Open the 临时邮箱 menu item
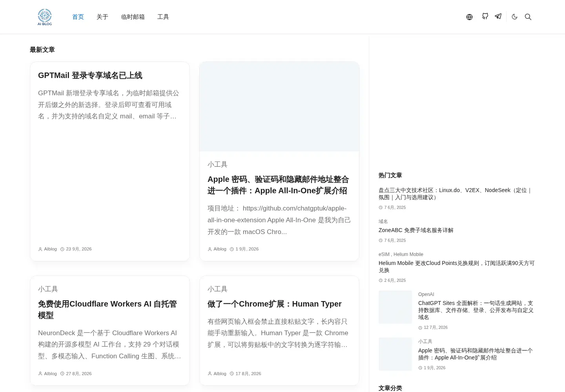Image resolution: width=565 pixels, height=392 pixels. point(133,17)
